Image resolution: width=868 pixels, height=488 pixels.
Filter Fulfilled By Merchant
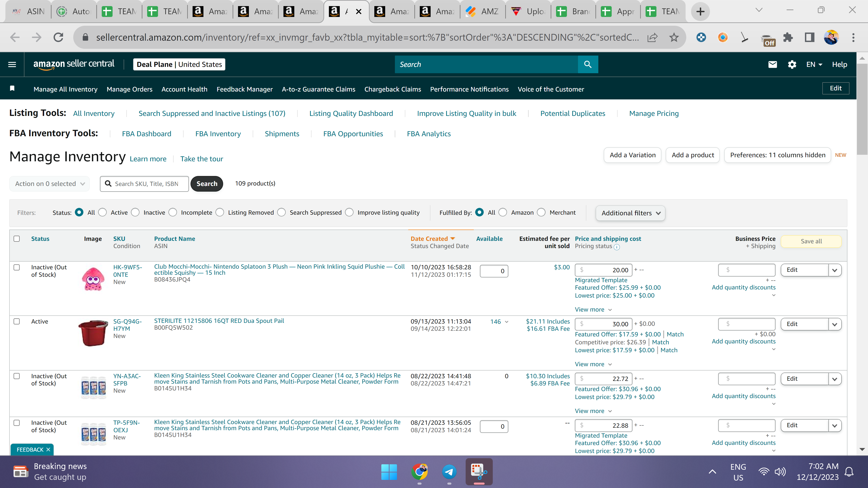[542, 213]
